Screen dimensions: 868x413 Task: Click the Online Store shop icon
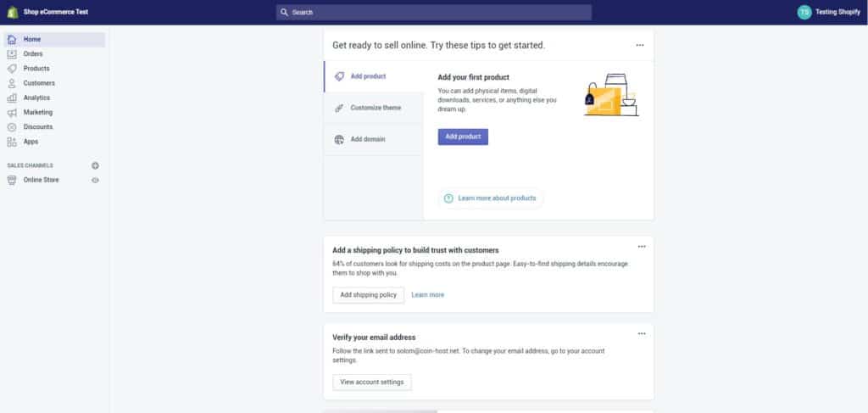pyautogui.click(x=12, y=180)
